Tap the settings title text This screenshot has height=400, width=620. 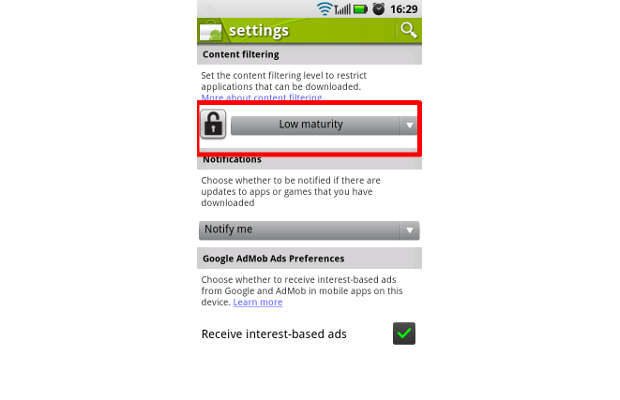pos(259,31)
